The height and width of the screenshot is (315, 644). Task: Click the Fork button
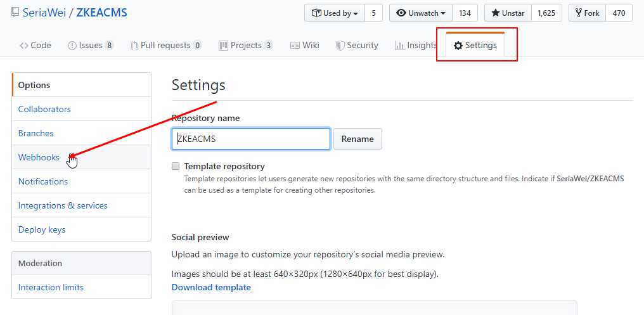pyautogui.click(x=588, y=13)
